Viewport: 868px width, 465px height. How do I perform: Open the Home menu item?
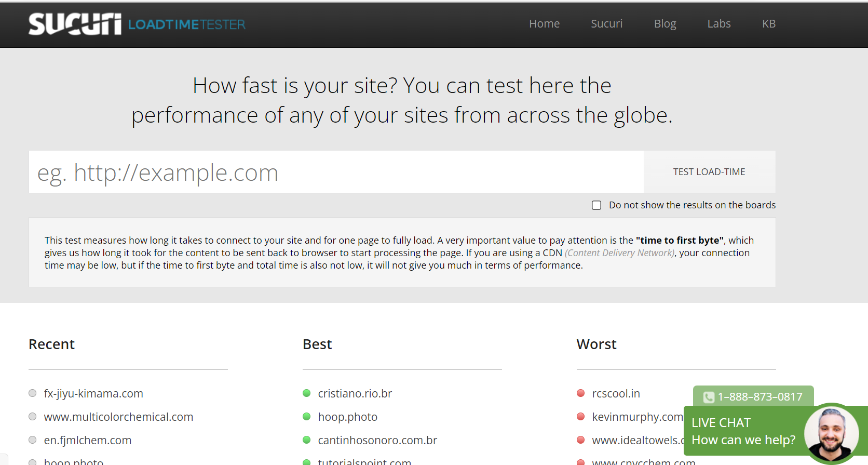coord(544,24)
